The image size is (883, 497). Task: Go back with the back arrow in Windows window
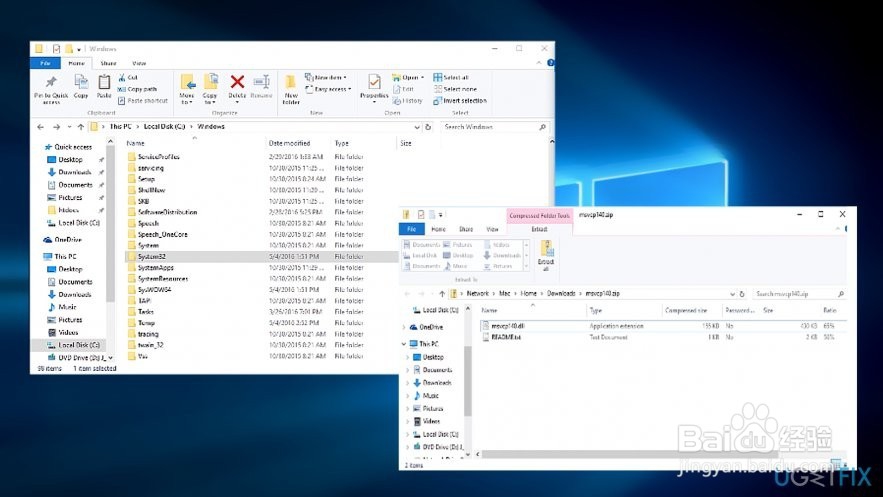tap(41, 127)
